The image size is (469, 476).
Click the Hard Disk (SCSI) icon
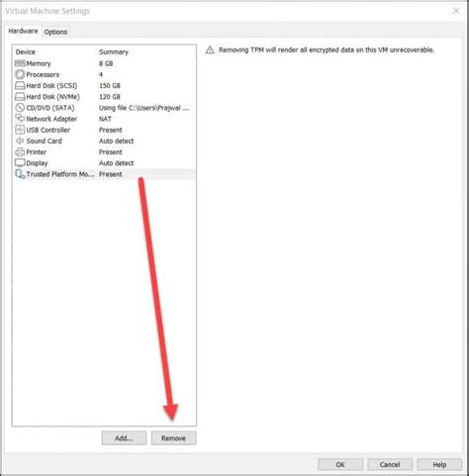(x=20, y=85)
